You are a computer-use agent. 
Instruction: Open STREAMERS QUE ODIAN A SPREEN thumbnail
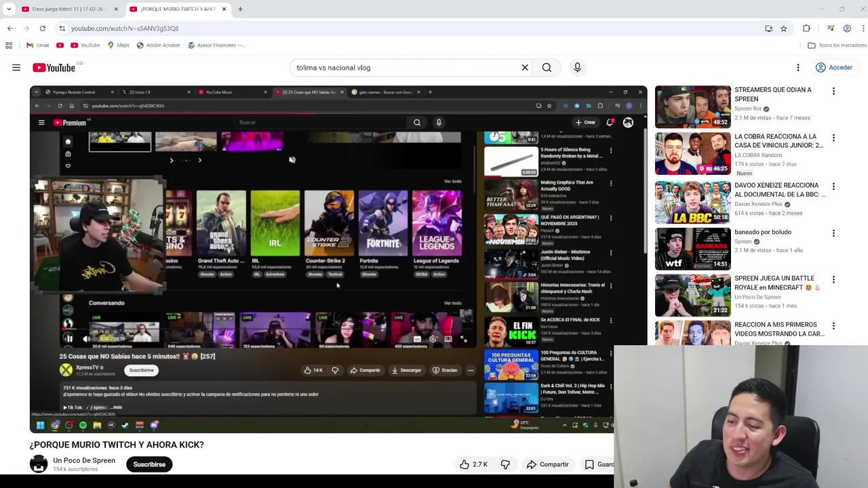pos(692,106)
